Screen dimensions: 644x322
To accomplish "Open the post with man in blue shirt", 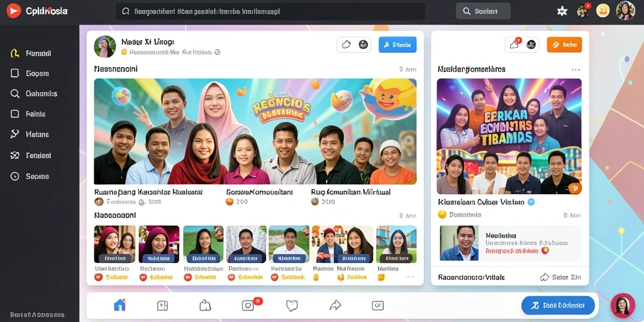I will pos(510,243).
